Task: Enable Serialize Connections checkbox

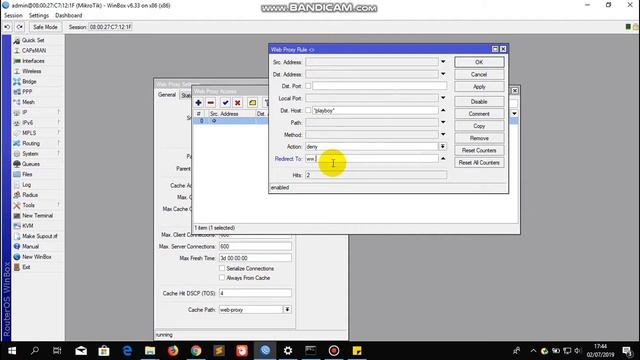Action: click(222, 268)
